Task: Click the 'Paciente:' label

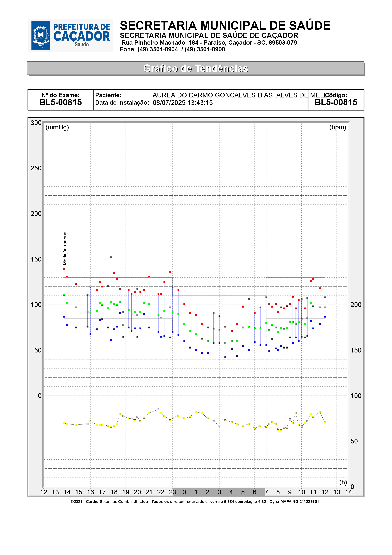Action: pos(108,95)
